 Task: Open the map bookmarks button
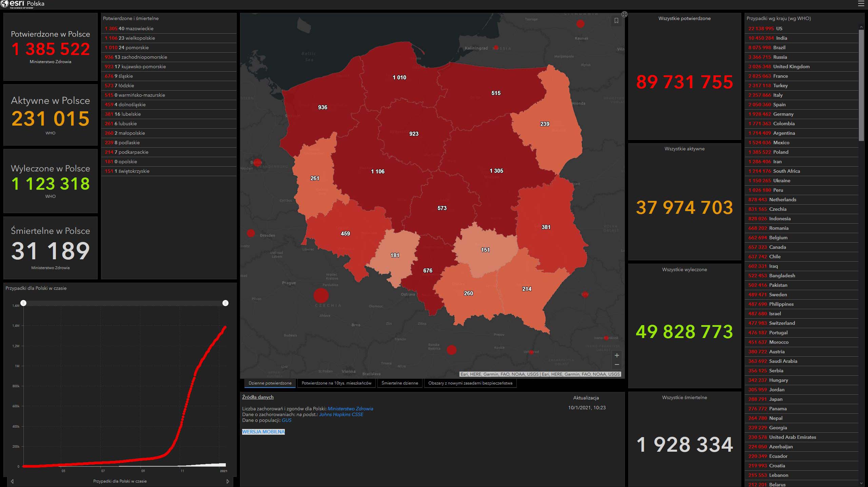pyautogui.click(x=616, y=21)
